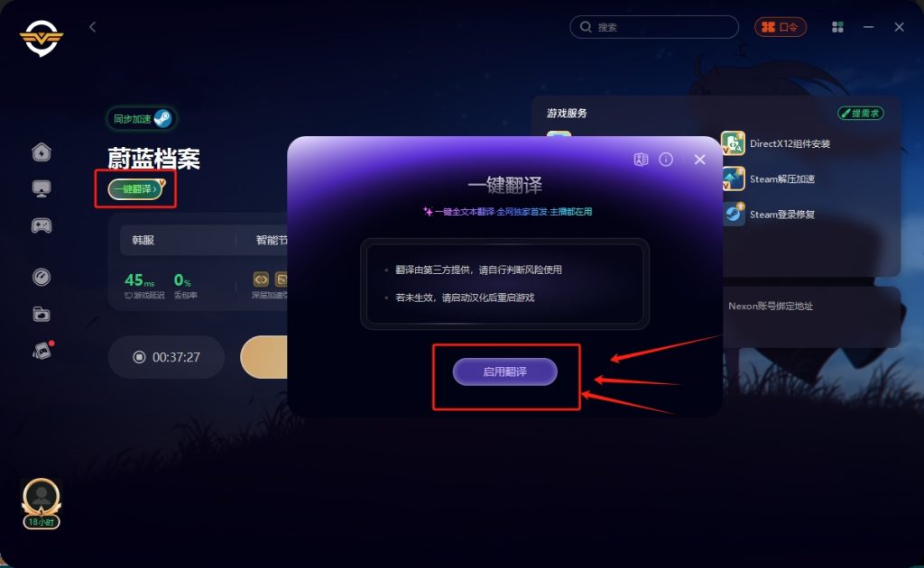Viewport: 924px width, 568px height.
Task: Select the monitor icon in sidebar
Action: point(42,189)
